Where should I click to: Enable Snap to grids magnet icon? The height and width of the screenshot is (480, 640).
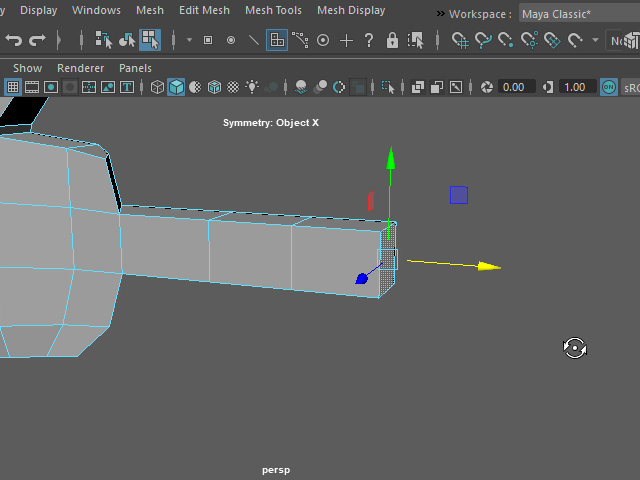(x=460, y=40)
